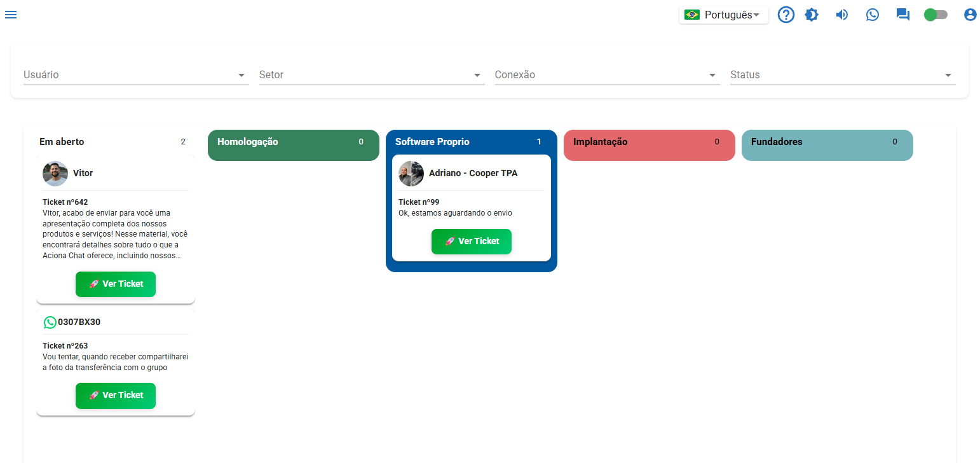980x463 pixels.
Task: Click Vitor's profile avatar photo
Action: click(x=55, y=174)
